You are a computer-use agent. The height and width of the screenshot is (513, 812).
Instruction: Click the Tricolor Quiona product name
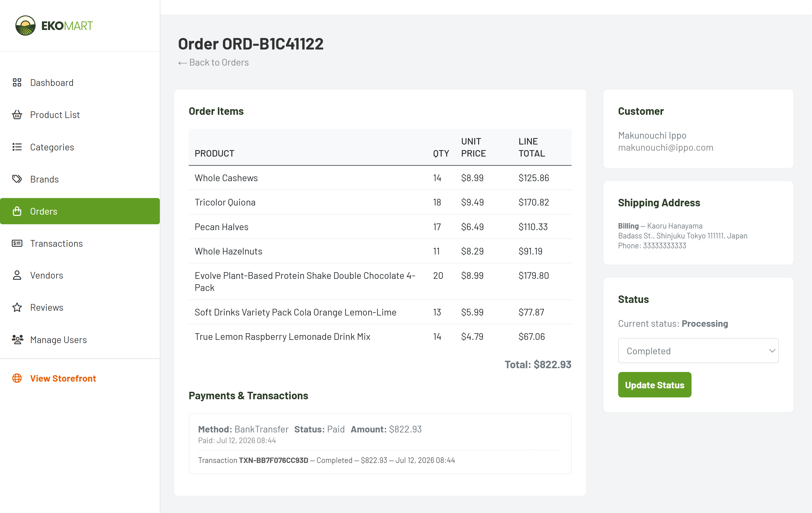[225, 202]
